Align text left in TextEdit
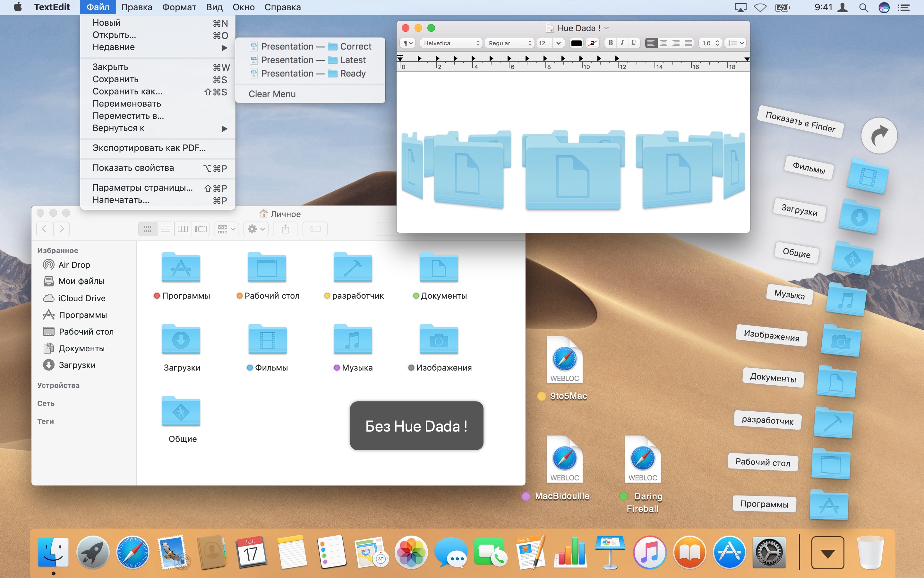Image resolution: width=924 pixels, height=578 pixels. [651, 43]
